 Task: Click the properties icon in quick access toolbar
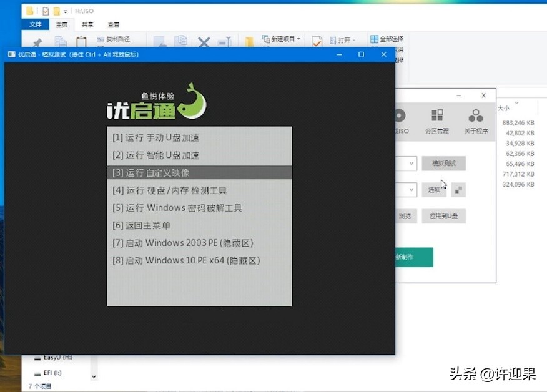(46, 11)
